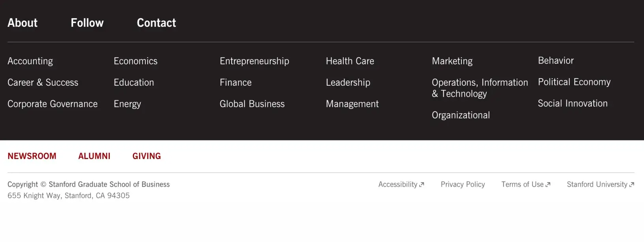
Task: Select the Corporate Governance topic
Action: click(53, 104)
